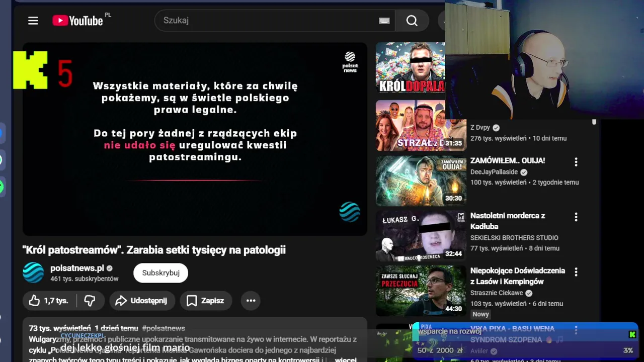The image size is (644, 362).
Task: Click the polsatnews.pl verified badge
Action: pyautogui.click(x=110, y=268)
